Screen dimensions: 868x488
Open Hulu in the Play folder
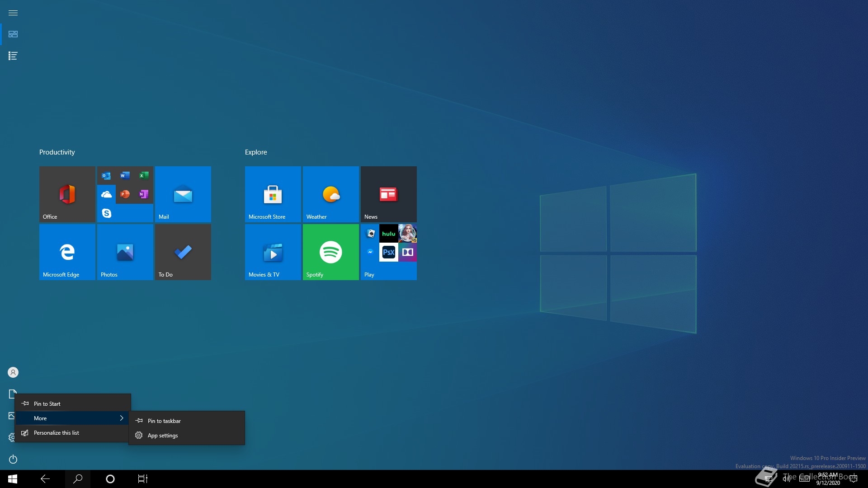point(389,234)
